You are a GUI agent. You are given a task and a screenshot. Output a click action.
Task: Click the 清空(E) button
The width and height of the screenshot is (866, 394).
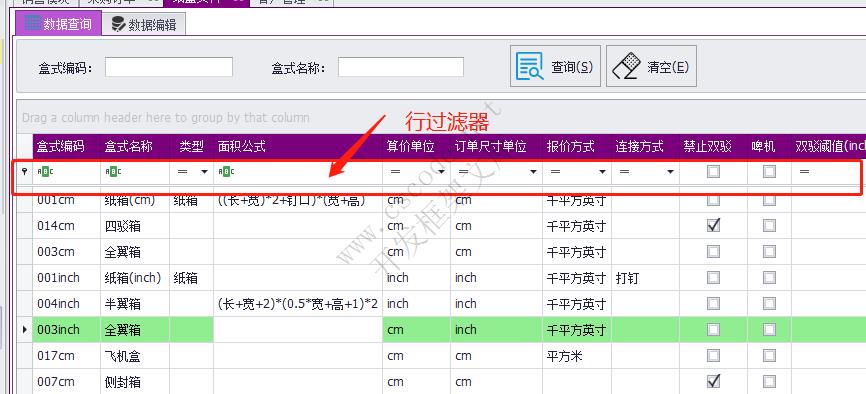(x=651, y=66)
